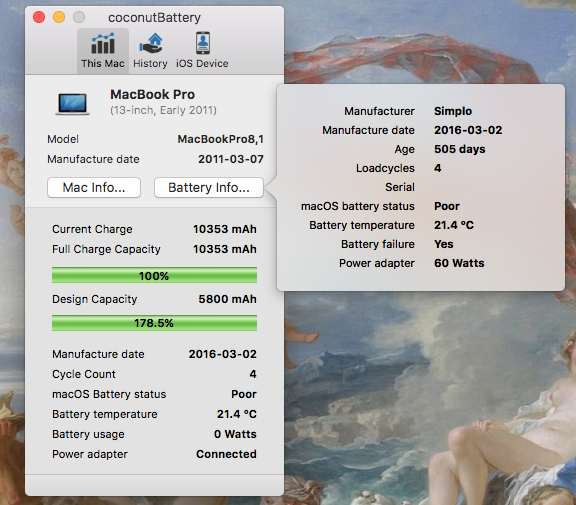
Task: Select the Serial label in popover
Action: click(400, 187)
